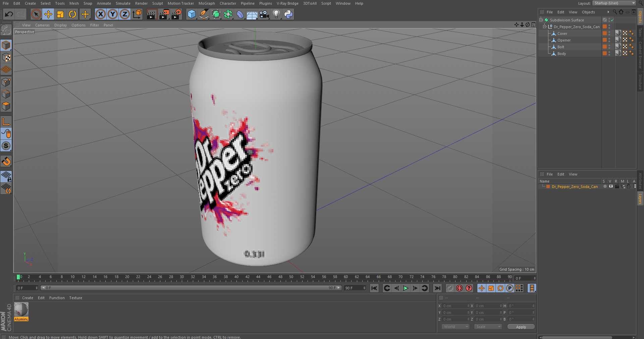Select the Live Selection tool
The image size is (644, 339).
[36, 14]
